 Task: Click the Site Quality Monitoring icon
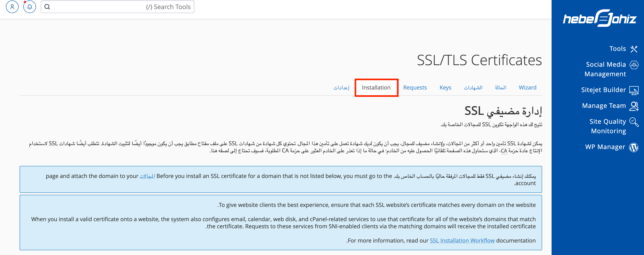(x=634, y=122)
